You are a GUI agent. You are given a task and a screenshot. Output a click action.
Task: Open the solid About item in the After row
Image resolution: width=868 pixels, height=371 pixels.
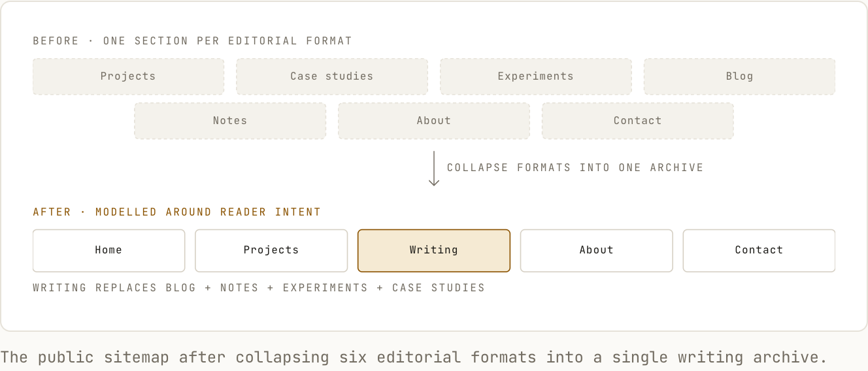596,250
